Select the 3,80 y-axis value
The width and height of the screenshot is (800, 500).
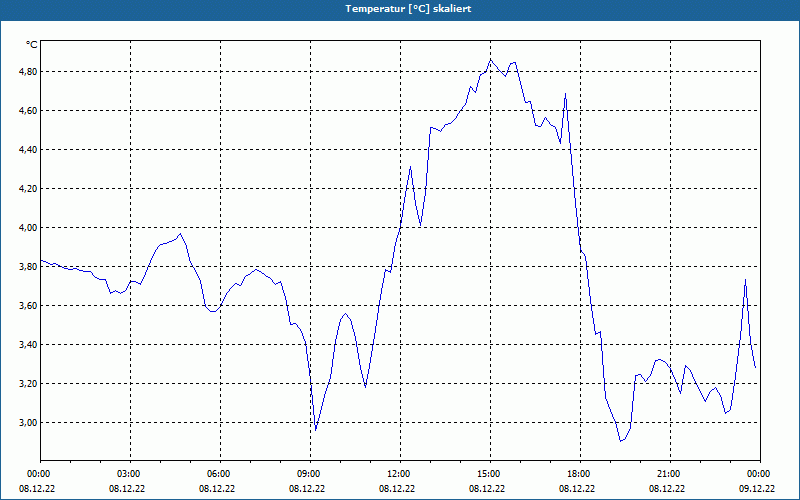pos(28,266)
